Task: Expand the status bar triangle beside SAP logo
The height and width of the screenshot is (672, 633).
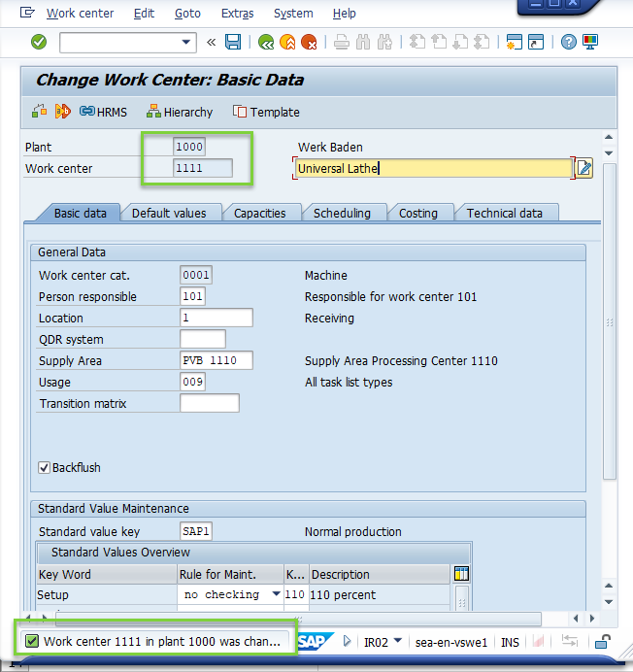Action: click(x=348, y=641)
